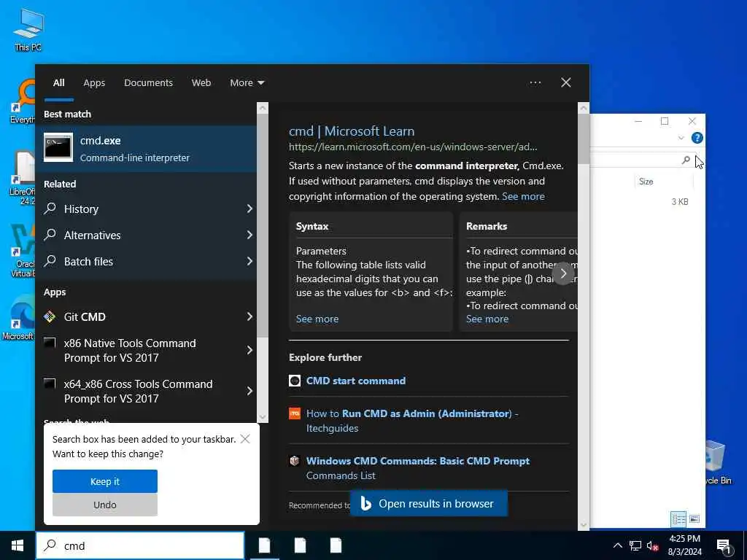
Task: Click the preview pane scrollbar up arrow
Action: point(584,108)
